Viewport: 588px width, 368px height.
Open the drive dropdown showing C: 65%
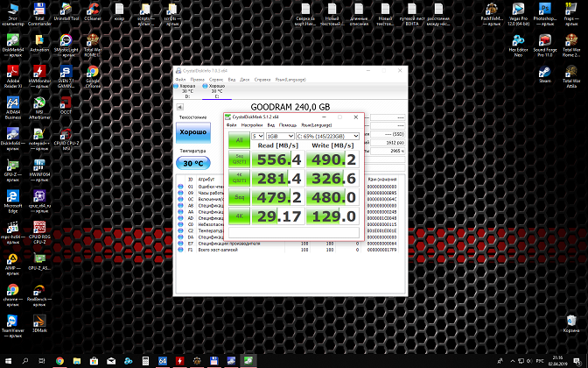pos(328,136)
